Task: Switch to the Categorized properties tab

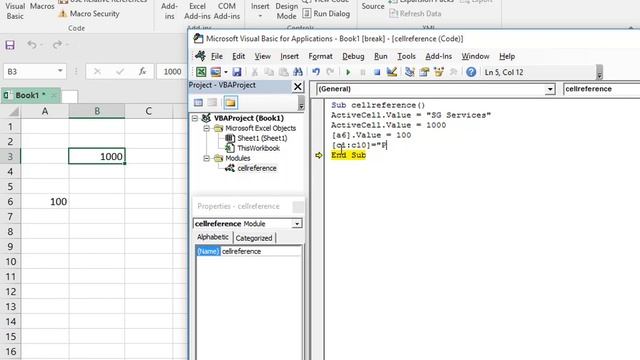Action: (254, 238)
